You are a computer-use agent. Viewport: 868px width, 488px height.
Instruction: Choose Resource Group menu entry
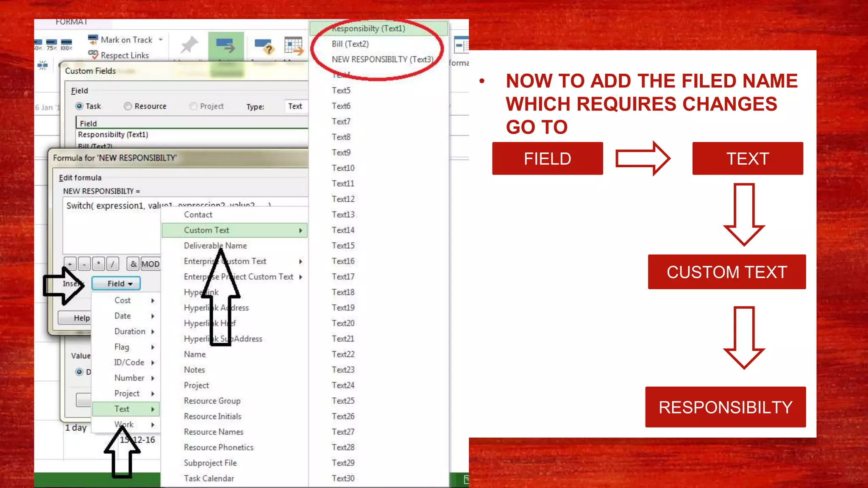pos(234,401)
